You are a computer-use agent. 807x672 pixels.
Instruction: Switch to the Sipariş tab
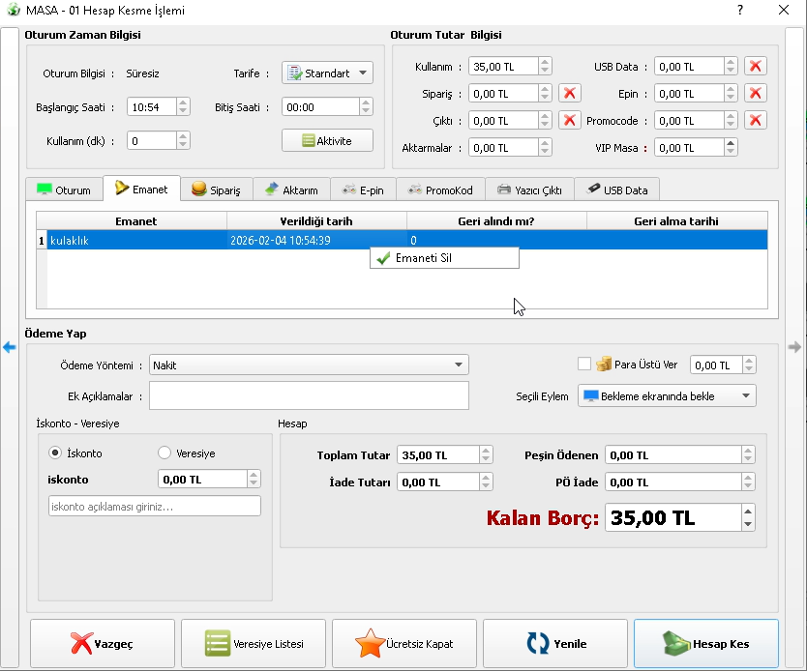pos(217,190)
